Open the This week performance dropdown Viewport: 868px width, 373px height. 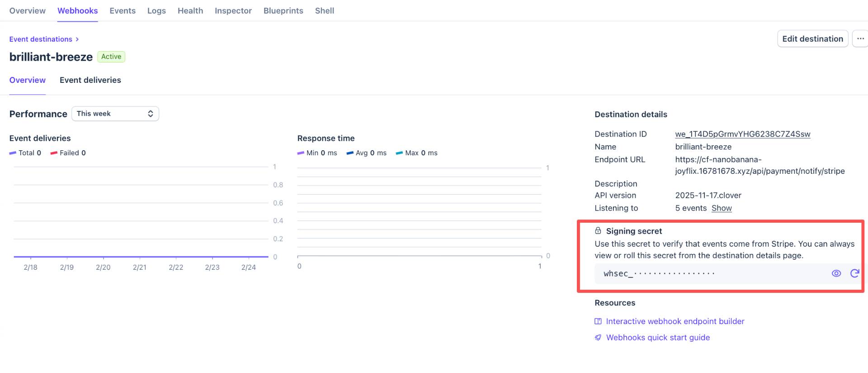click(x=115, y=114)
